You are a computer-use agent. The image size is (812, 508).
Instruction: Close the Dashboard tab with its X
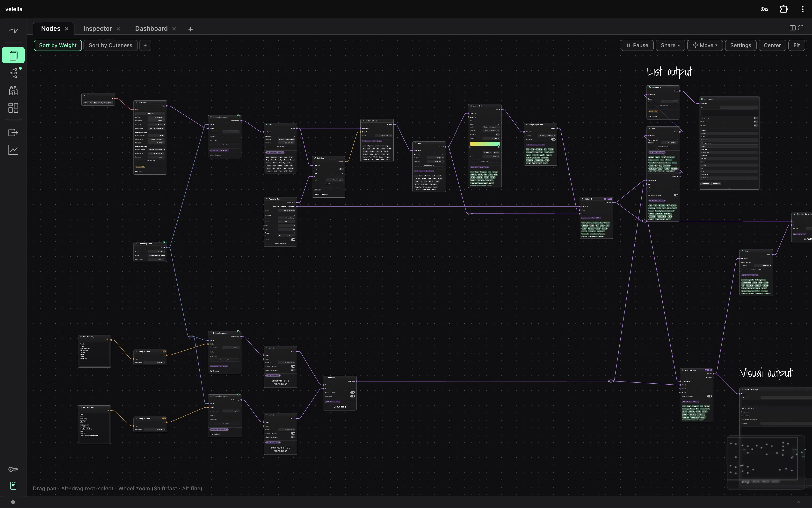[x=174, y=29]
